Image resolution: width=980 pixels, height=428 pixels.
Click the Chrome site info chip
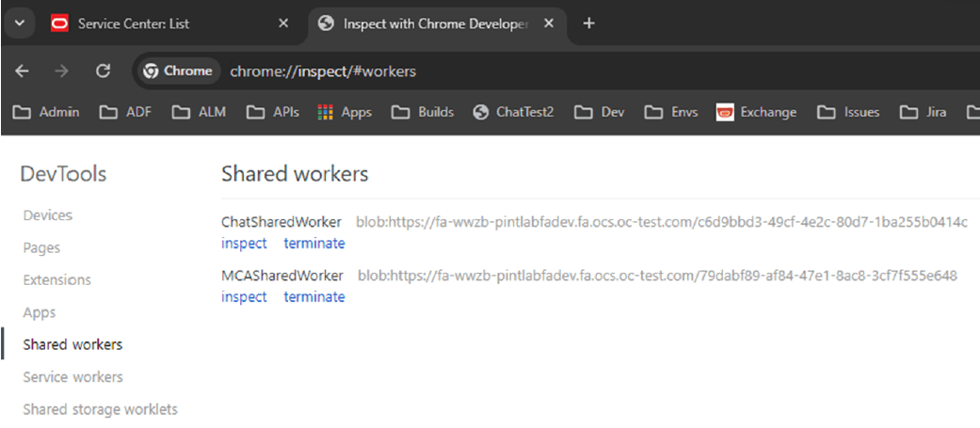tap(178, 71)
